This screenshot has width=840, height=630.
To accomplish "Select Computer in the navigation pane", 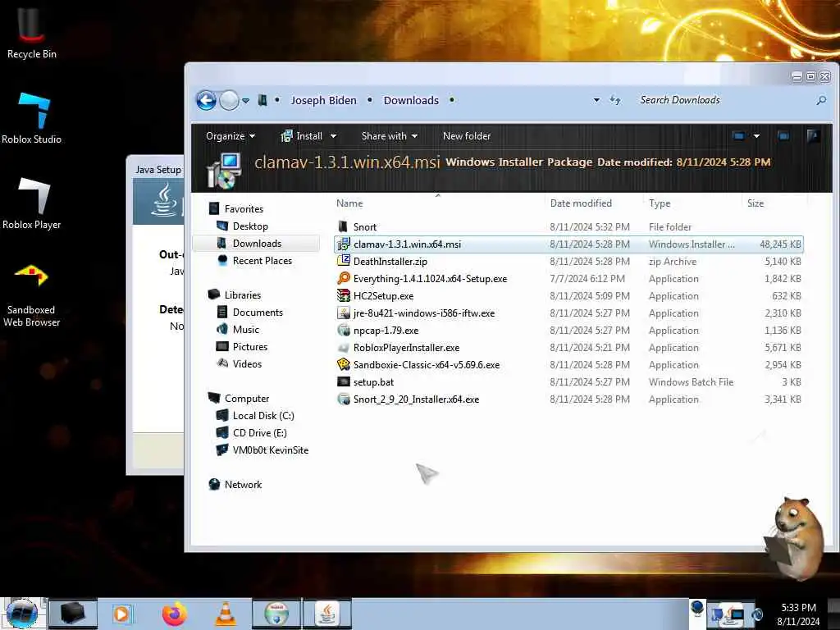I will point(246,399).
